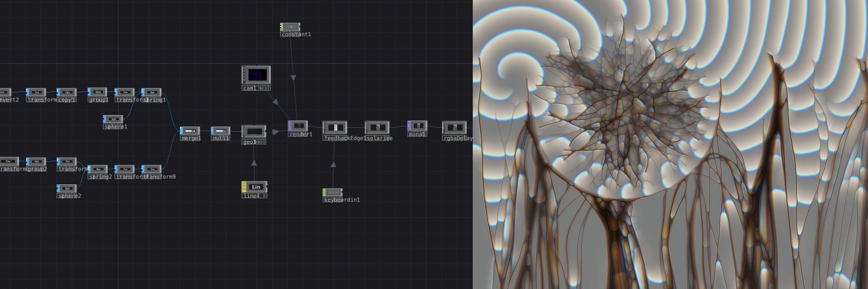This screenshot has width=868, height=289.
Task: Select the transform node between spring2 and transform9
Action: pyautogui.click(x=124, y=169)
